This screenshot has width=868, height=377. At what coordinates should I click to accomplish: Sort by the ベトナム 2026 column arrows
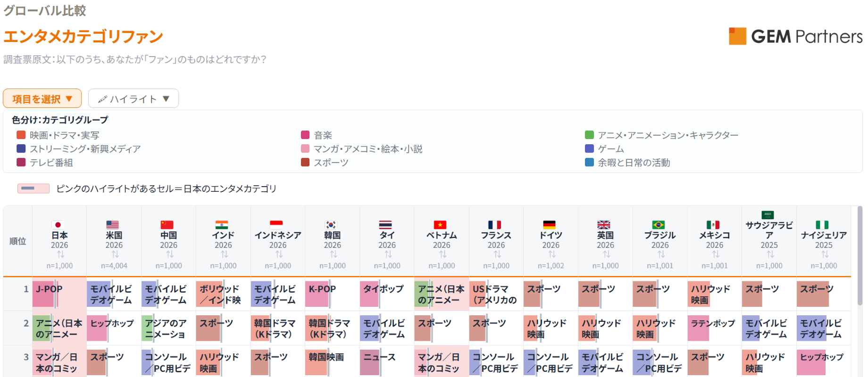[442, 254]
